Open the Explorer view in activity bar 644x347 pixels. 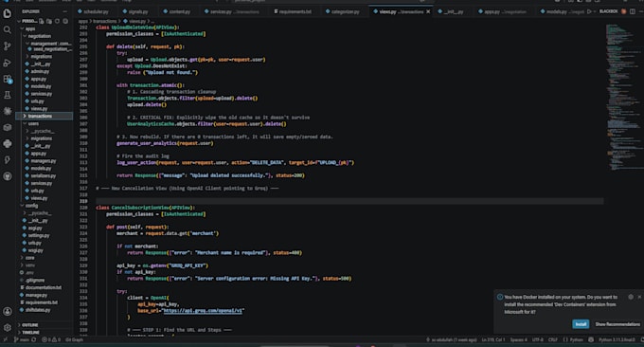click(7, 13)
